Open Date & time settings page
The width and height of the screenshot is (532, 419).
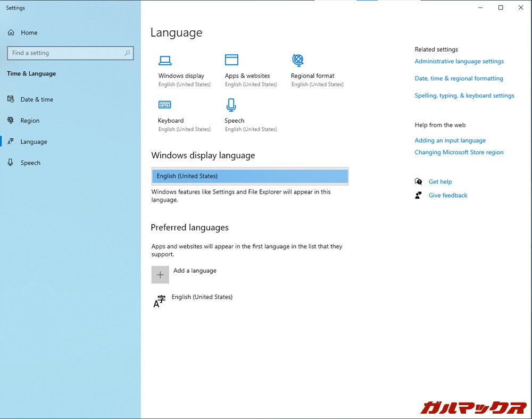click(36, 99)
